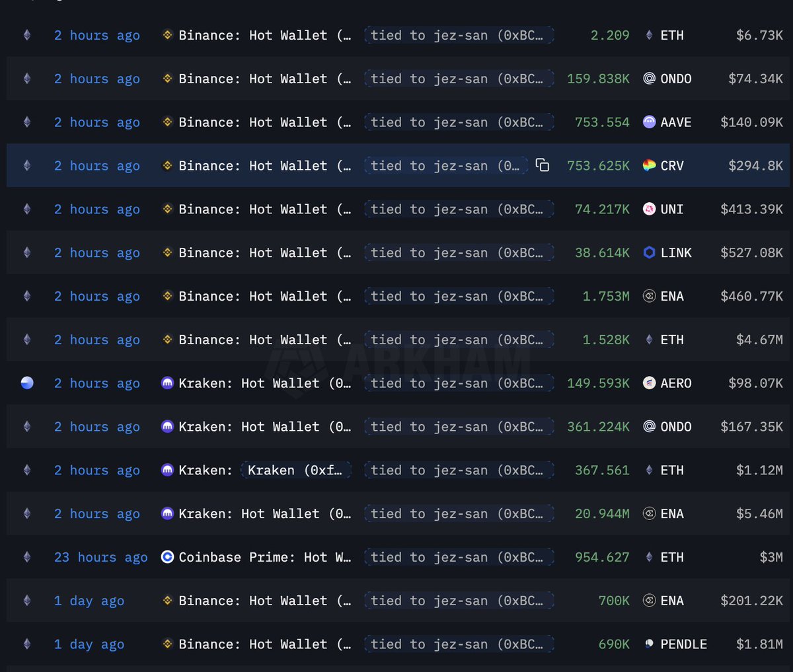Image resolution: width=793 pixels, height=672 pixels.
Task: Click the value $6.73K
Action: pyautogui.click(x=760, y=35)
